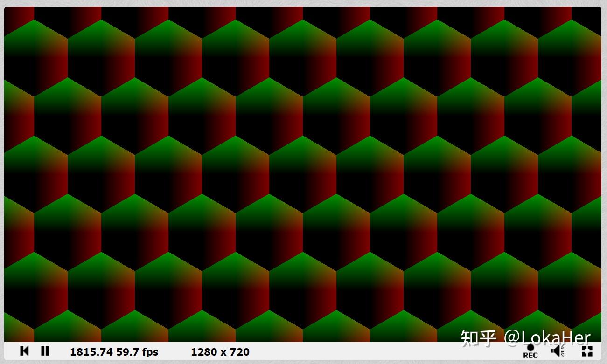Click the 1280 x 720 resolution label

220,352
